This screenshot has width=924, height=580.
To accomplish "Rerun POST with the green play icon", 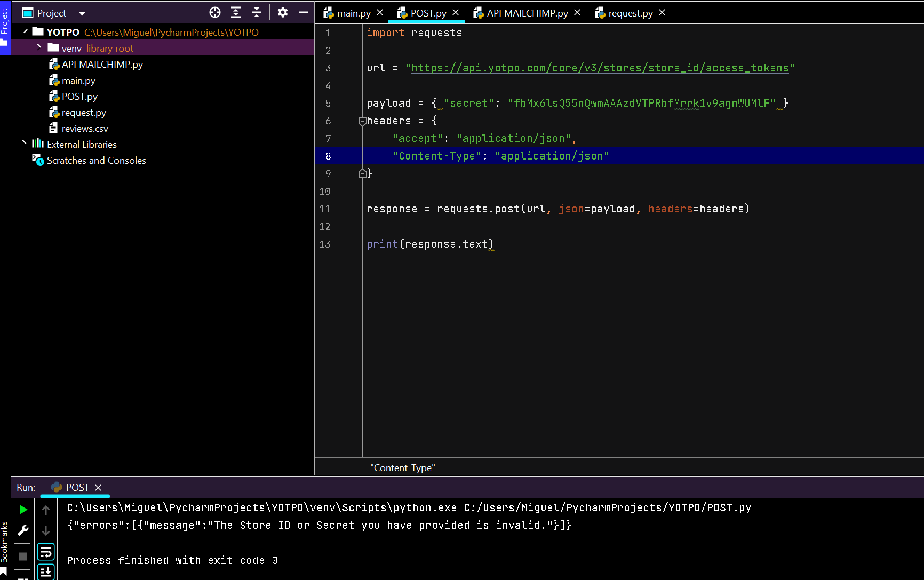I will (x=23, y=510).
